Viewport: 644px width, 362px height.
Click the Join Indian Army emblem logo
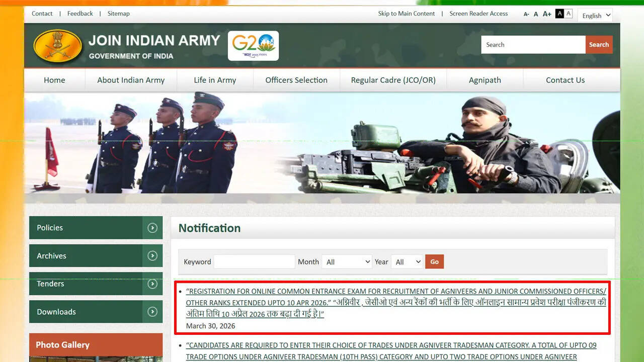(x=57, y=45)
